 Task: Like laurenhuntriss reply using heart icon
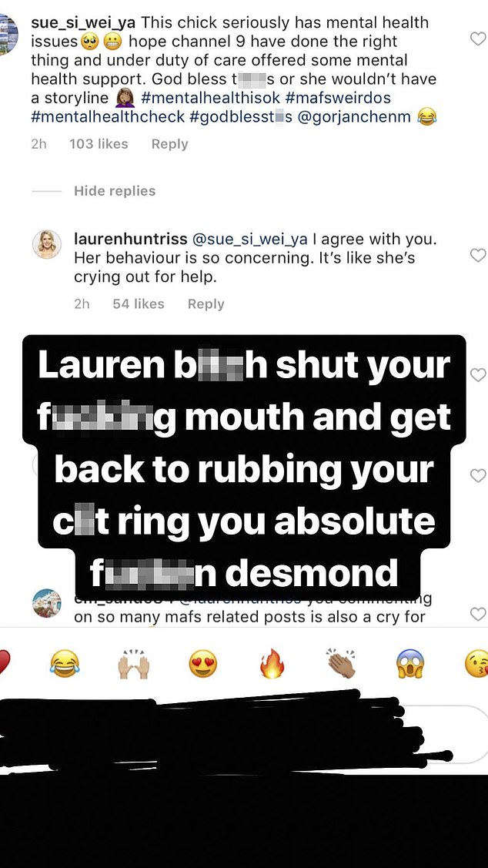click(477, 255)
